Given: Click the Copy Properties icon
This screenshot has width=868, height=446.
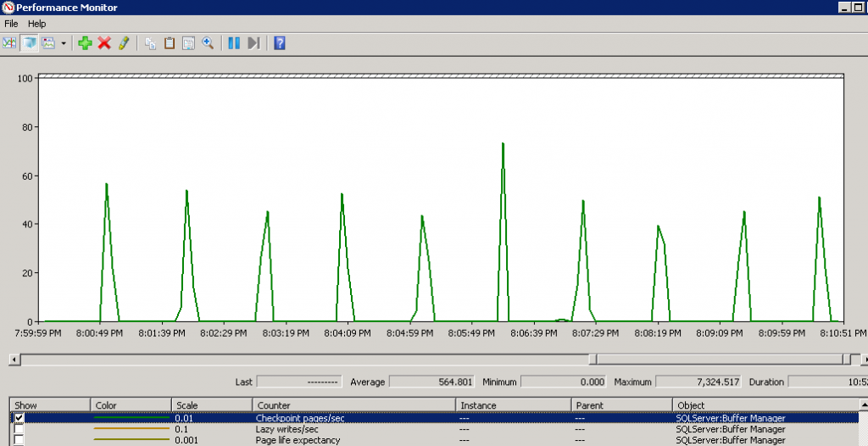Looking at the screenshot, I should pos(150,43).
